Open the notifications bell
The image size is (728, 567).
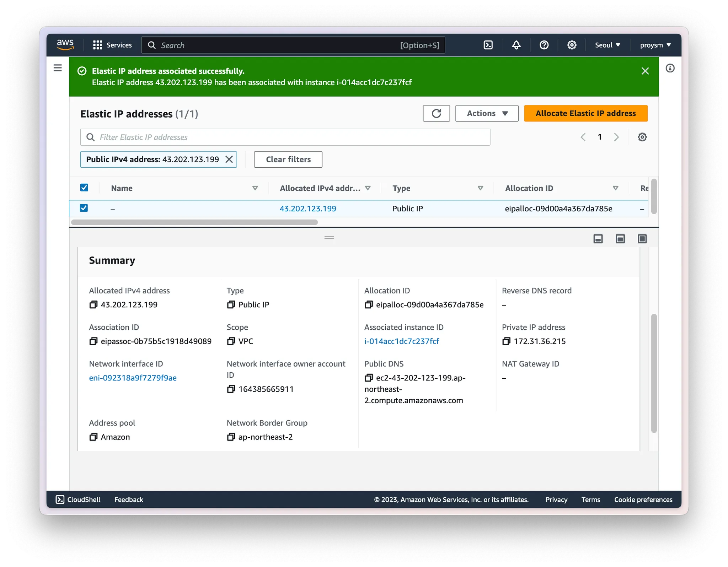click(516, 45)
